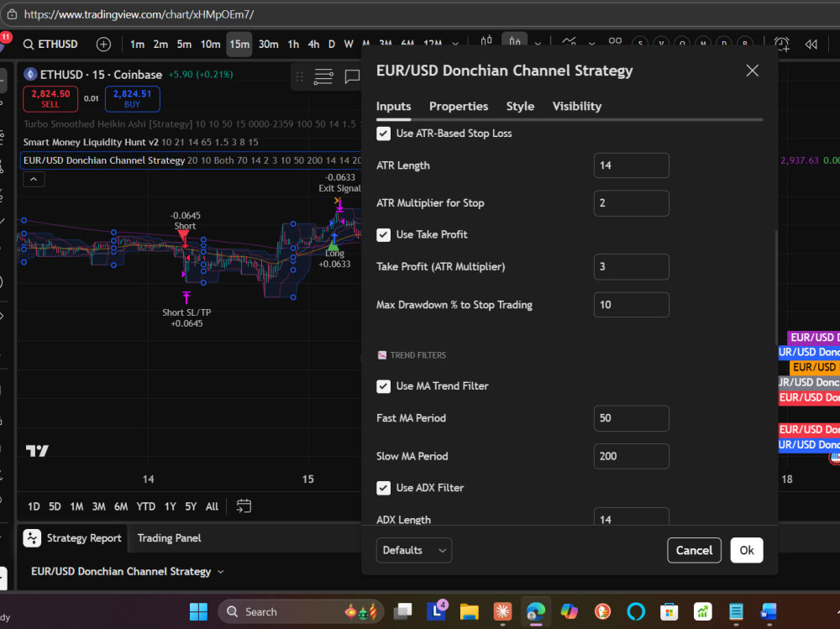Select the 5D date range
This screenshot has height=629, width=840.
coord(55,506)
